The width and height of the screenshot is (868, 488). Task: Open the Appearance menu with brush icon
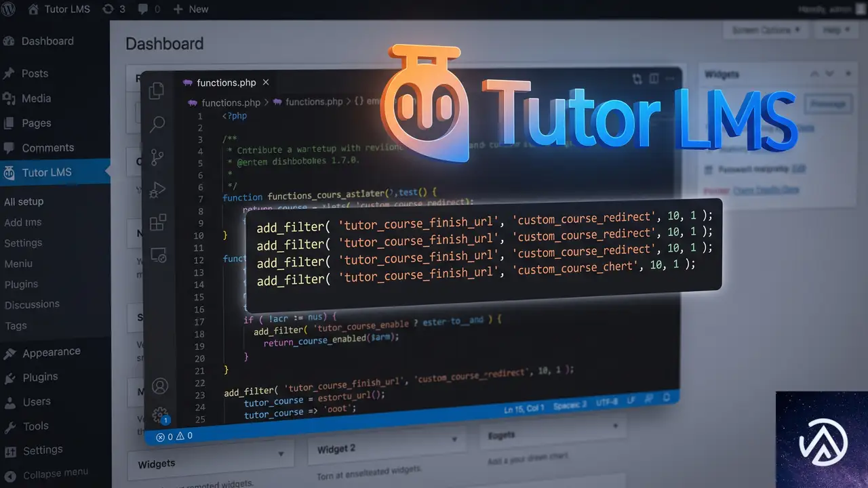(42, 352)
